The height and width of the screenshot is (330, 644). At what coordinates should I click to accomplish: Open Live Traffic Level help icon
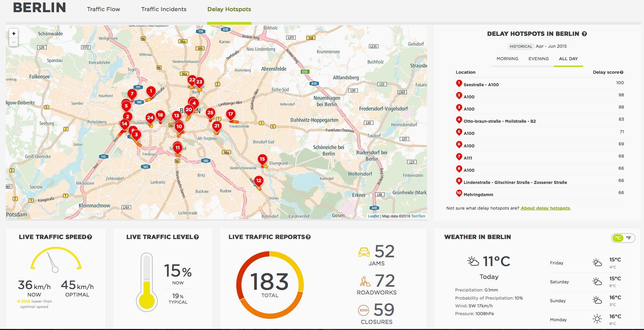click(196, 237)
